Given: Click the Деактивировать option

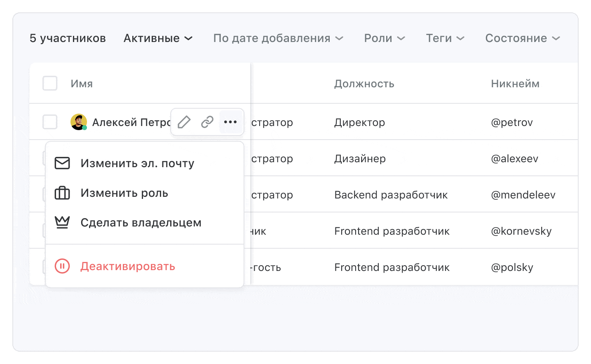Looking at the screenshot, I should point(128,266).
